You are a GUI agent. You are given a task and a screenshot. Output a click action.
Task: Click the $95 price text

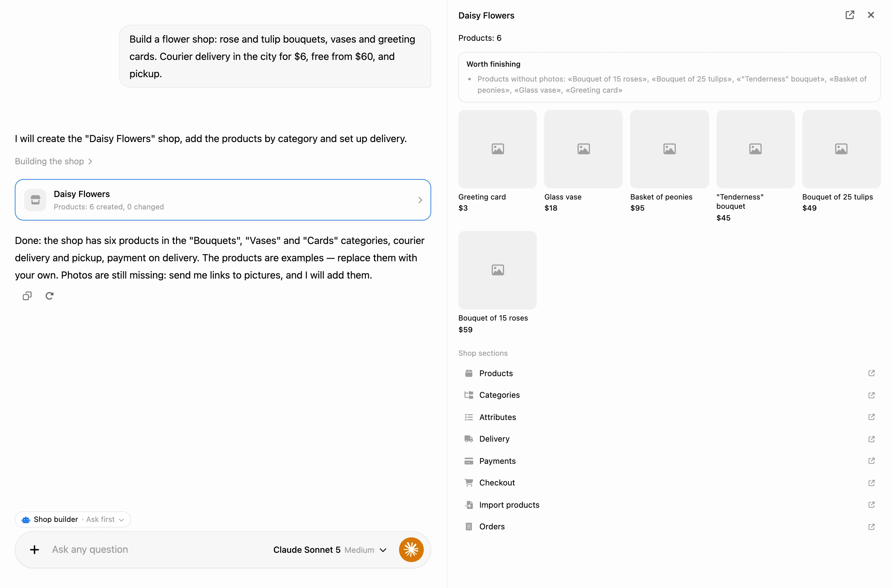637,208
